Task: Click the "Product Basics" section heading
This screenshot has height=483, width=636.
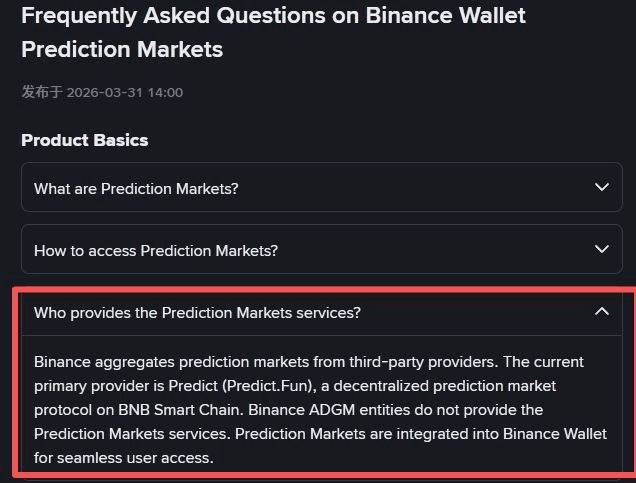Action: coord(85,140)
